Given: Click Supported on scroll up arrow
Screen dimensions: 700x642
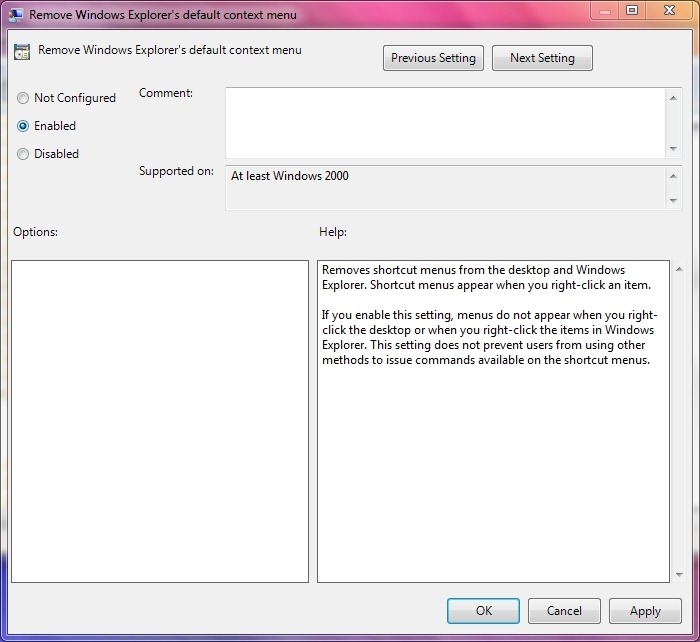Looking at the screenshot, I should pos(673,176).
